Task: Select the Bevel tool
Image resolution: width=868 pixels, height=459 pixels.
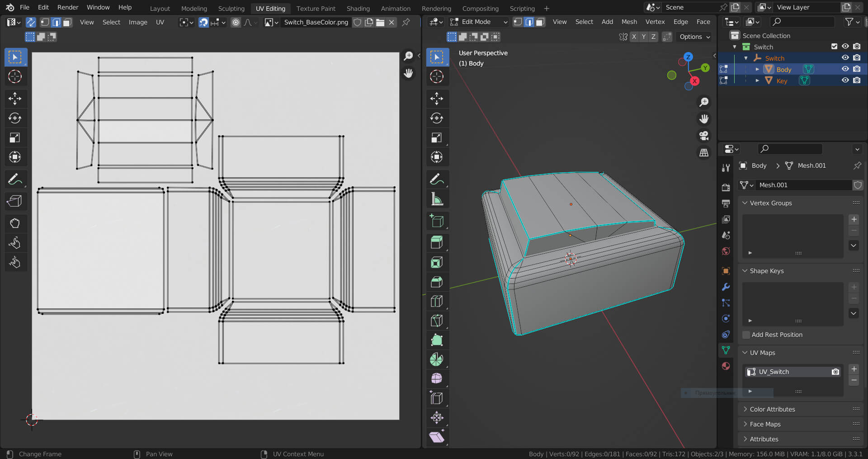Action: 437,282
